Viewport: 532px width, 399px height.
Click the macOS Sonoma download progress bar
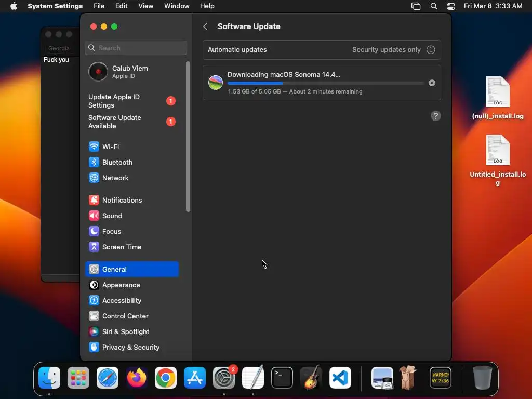tap(326, 83)
